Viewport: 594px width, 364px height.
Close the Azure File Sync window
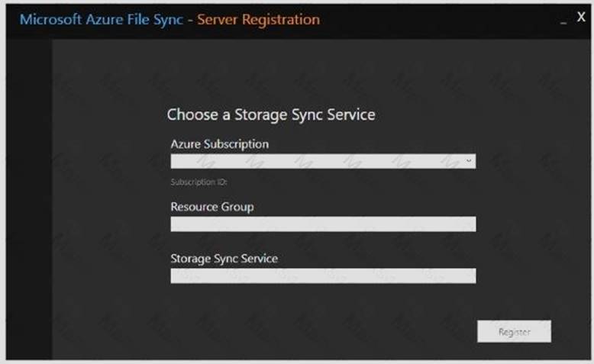click(581, 18)
